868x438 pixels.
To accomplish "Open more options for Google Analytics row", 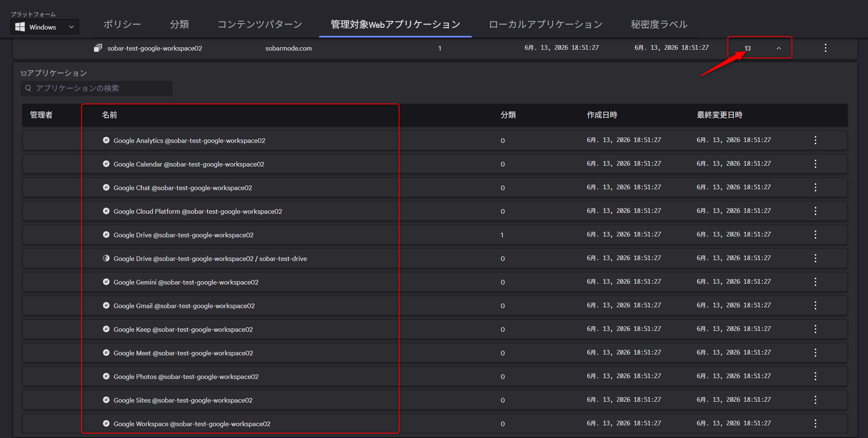I will click(x=815, y=140).
